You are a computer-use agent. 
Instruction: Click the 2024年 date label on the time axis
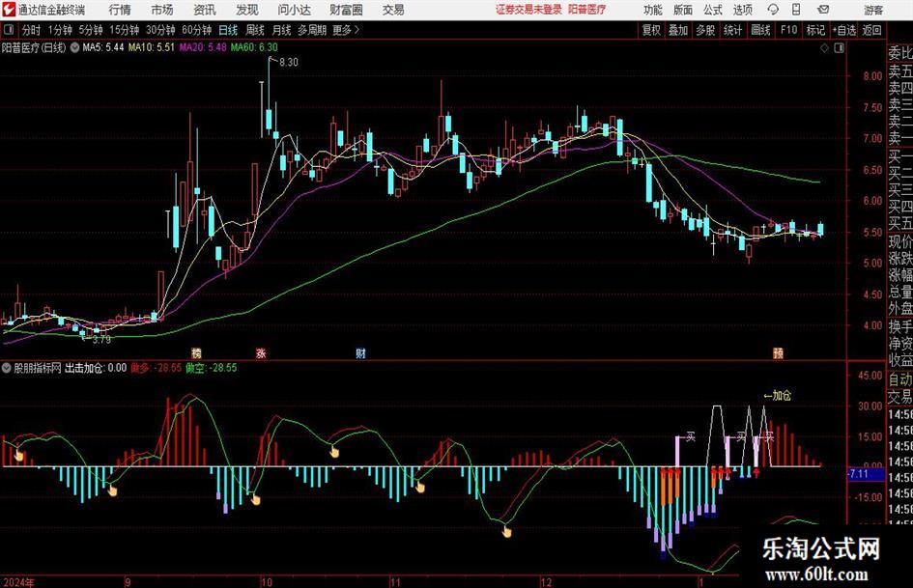tap(18, 582)
